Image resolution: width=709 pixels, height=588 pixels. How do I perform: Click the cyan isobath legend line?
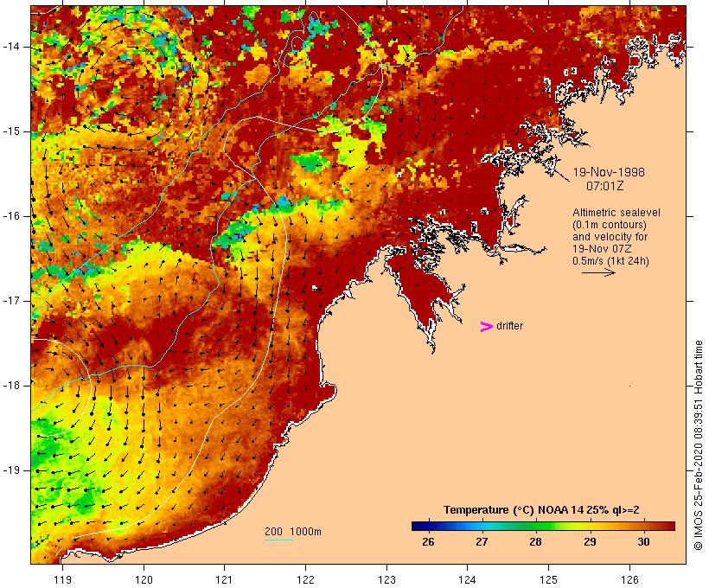tap(279, 540)
